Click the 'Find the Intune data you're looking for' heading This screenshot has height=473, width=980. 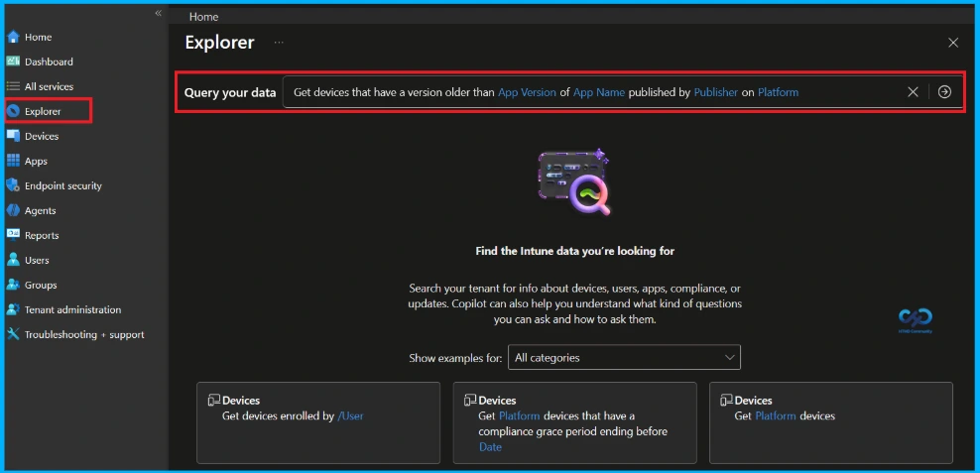574,251
